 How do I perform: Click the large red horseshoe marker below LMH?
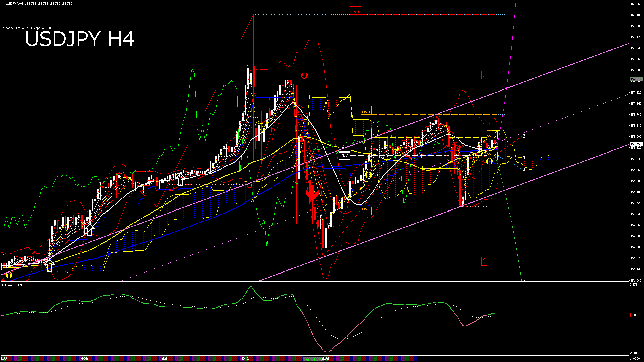(304, 75)
